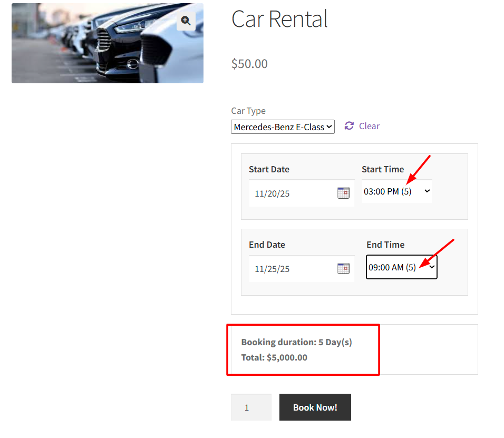
Task: Click into the End Date field
Action: coord(290,269)
